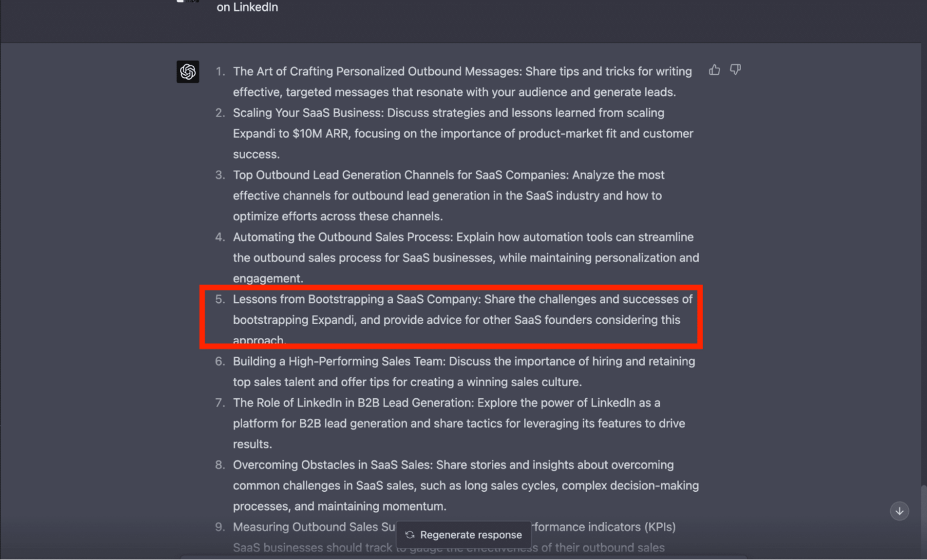Image resolution: width=927 pixels, height=560 pixels.
Task: Click the overcoming obstacles in SaaS item
Action: (465, 485)
